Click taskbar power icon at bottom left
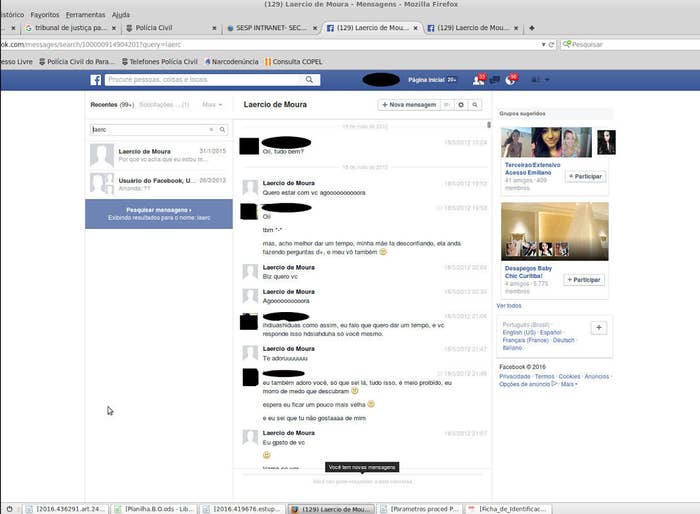The image size is (700, 514). 9,509
